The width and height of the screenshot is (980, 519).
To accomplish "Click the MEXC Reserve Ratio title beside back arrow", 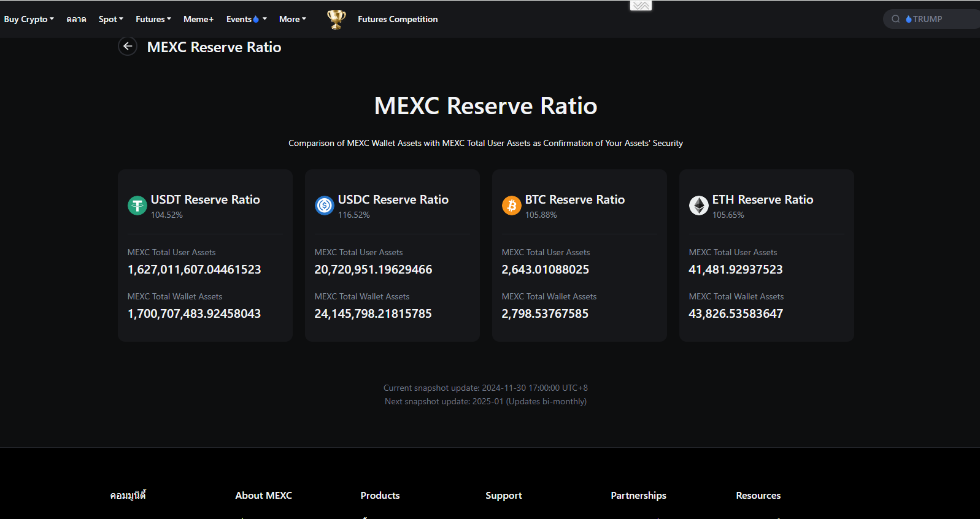I will (x=214, y=47).
